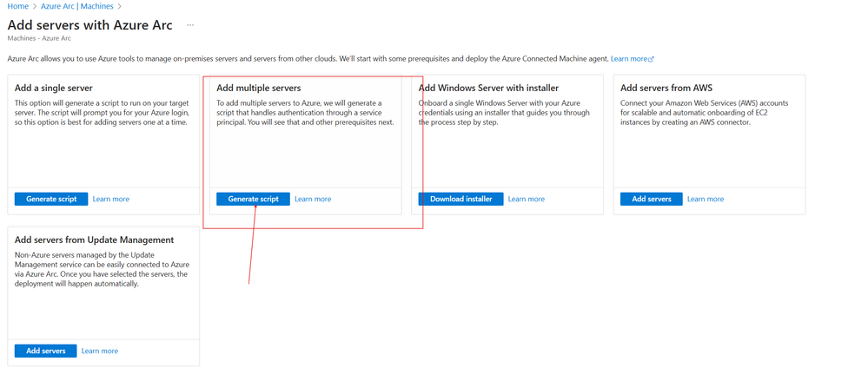Learn more about Add multiple servers
The height and width of the screenshot is (388, 868).
point(313,199)
